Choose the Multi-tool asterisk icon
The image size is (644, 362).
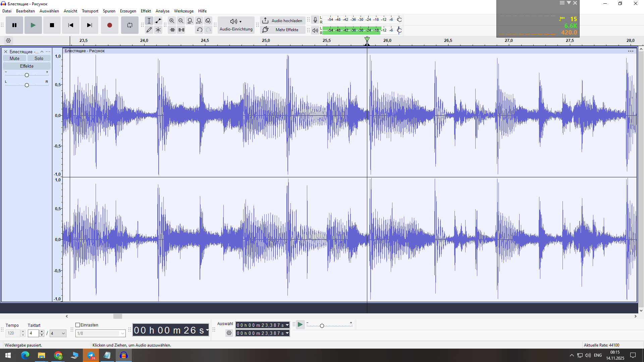158,30
